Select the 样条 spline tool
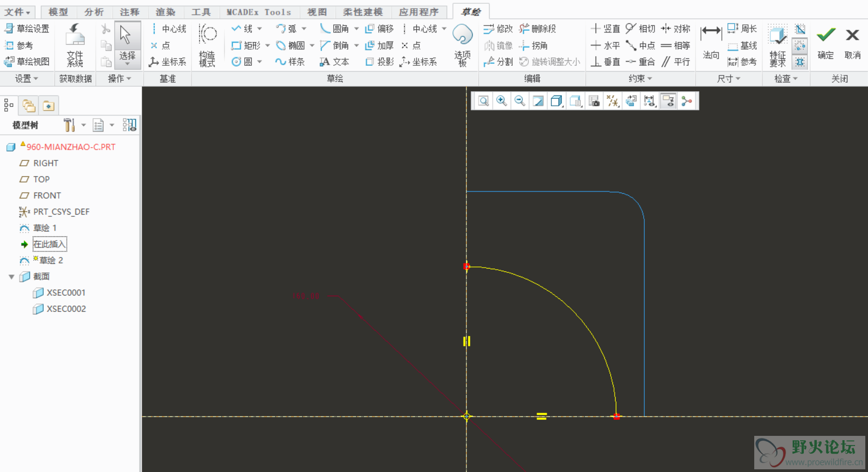Screen dimensions: 868x472 pyautogui.click(x=290, y=61)
